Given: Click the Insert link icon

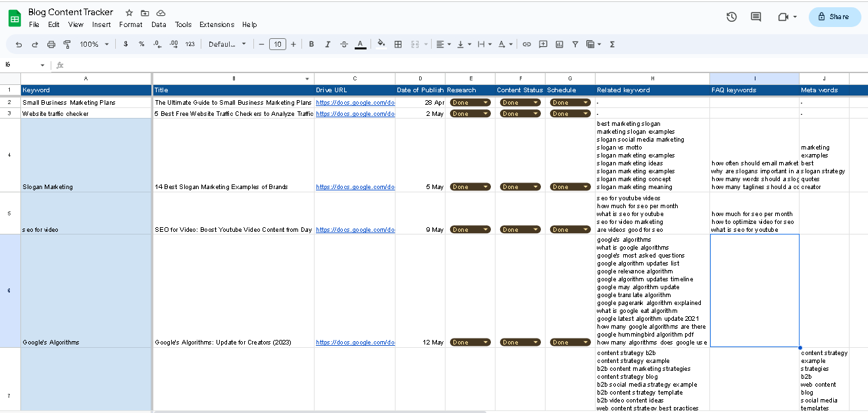Looking at the screenshot, I should (x=526, y=44).
